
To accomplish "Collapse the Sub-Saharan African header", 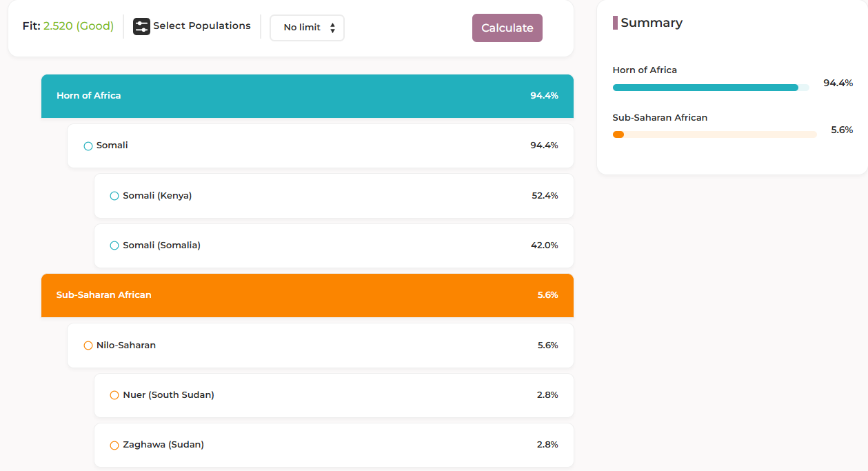I will [307, 295].
